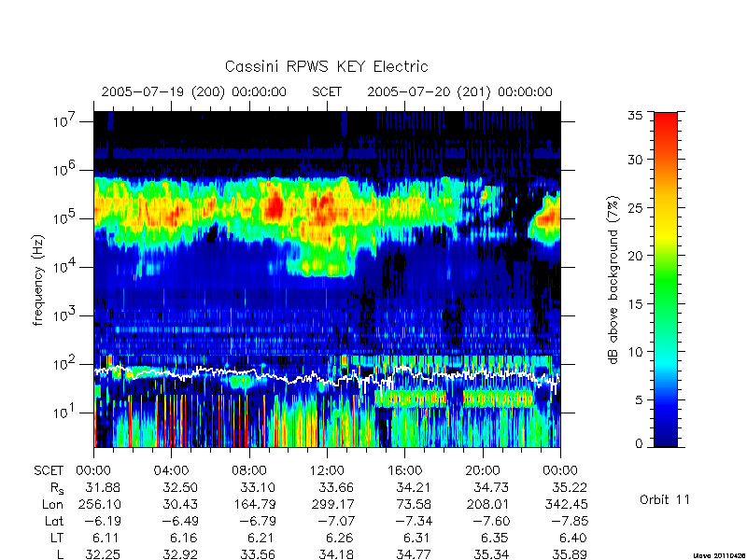The height and width of the screenshot is (560, 747).
Task: Click the 'Lon' row label
Action: [54, 504]
